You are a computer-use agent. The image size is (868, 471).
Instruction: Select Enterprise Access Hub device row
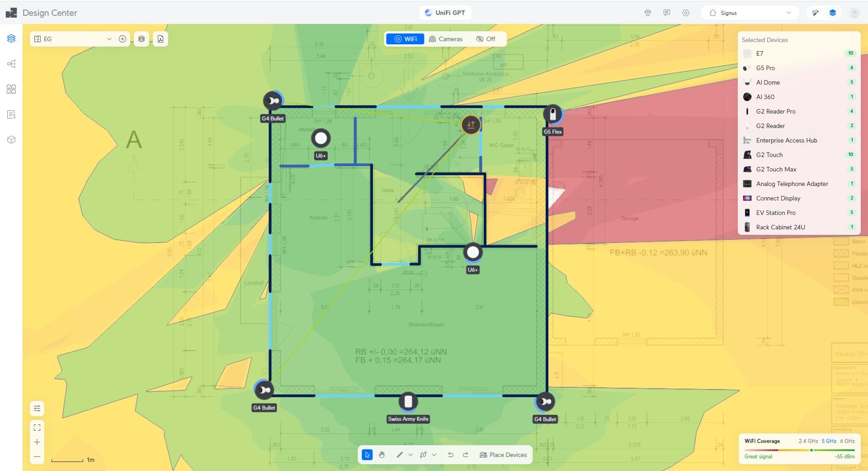[799, 140]
